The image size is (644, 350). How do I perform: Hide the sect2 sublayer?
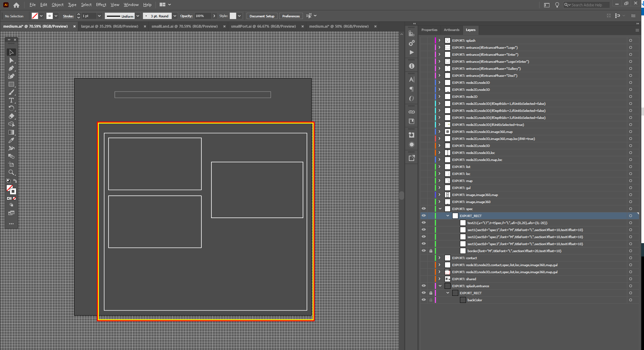coord(424,237)
